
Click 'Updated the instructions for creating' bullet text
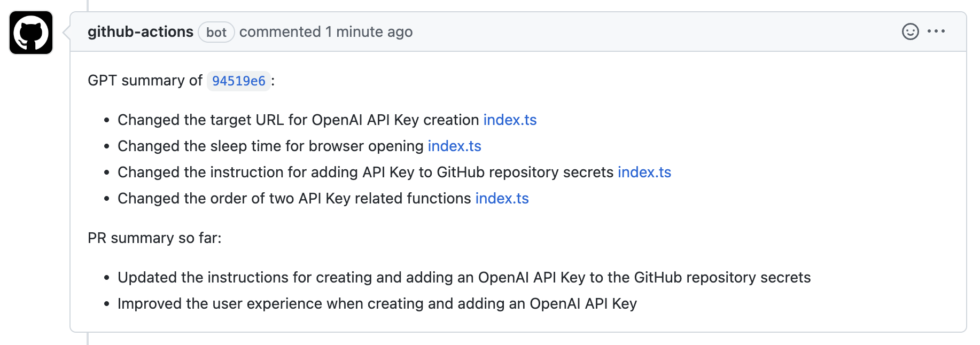click(464, 278)
